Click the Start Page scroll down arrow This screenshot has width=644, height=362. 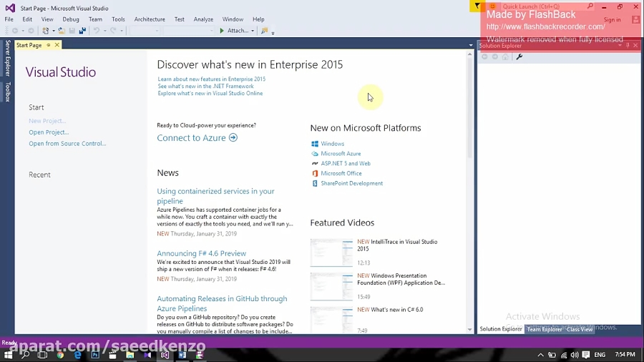click(x=470, y=330)
